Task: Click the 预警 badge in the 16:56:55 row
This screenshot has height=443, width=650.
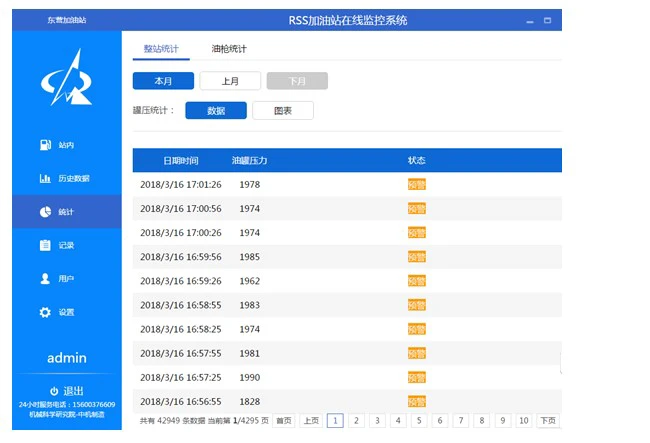Action: (417, 402)
